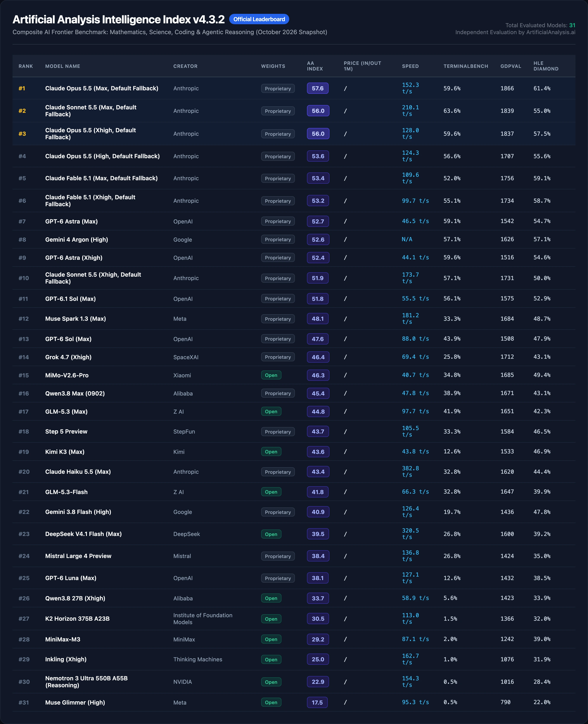Open the Qwen3.8 Max (0902) model
588x724 pixels.
(75, 394)
